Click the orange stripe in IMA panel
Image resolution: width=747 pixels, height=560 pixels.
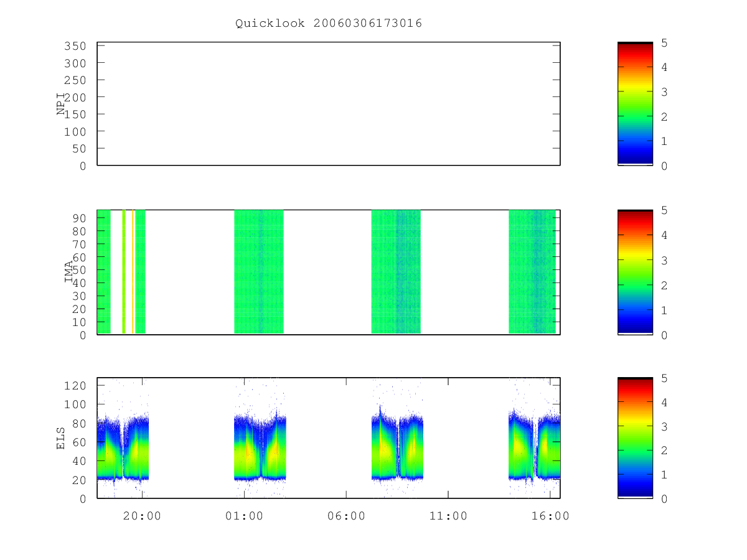point(133,272)
